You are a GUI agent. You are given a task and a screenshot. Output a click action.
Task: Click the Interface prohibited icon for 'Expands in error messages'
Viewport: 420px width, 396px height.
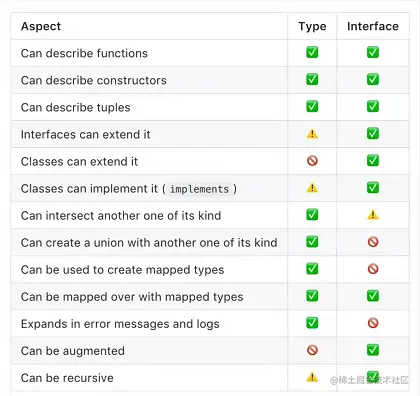(x=373, y=323)
